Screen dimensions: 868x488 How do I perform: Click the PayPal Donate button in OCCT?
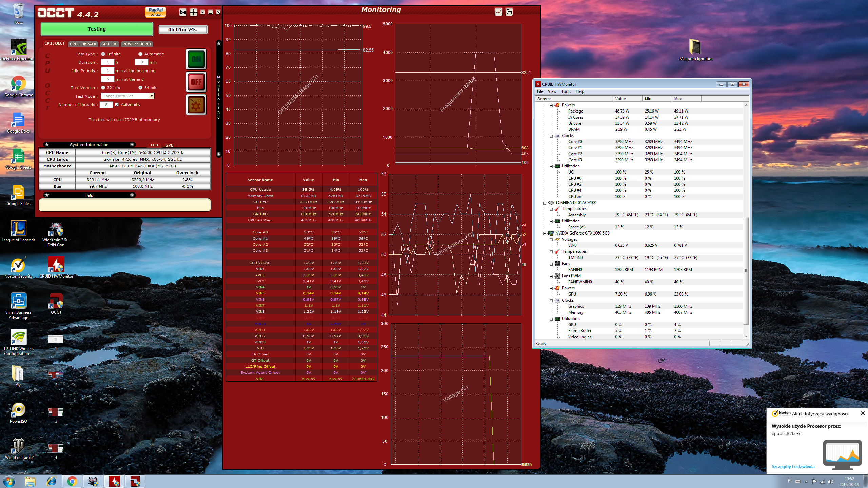(156, 12)
